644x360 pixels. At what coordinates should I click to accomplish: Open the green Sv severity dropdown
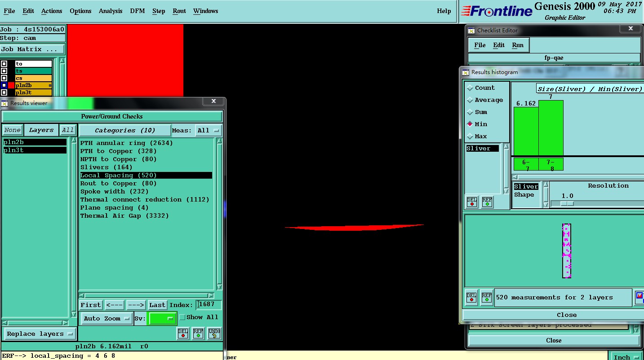(162, 318)
